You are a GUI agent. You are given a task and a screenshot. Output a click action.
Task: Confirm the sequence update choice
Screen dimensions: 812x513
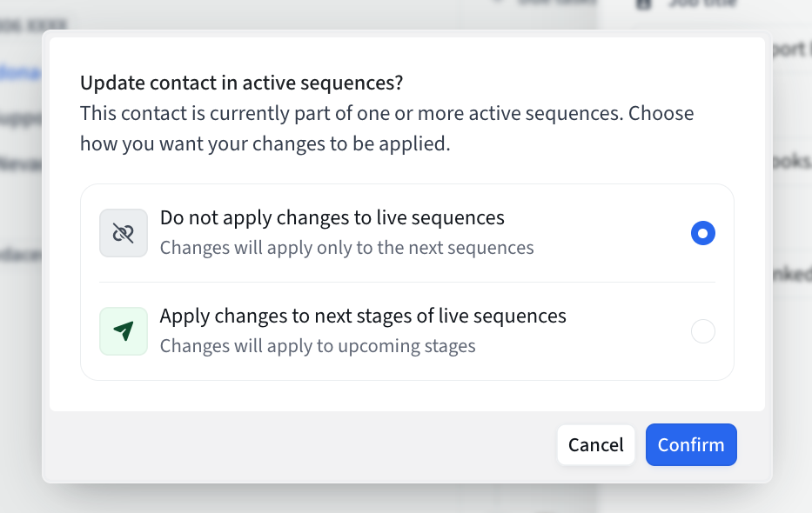(x=691, y=444)
